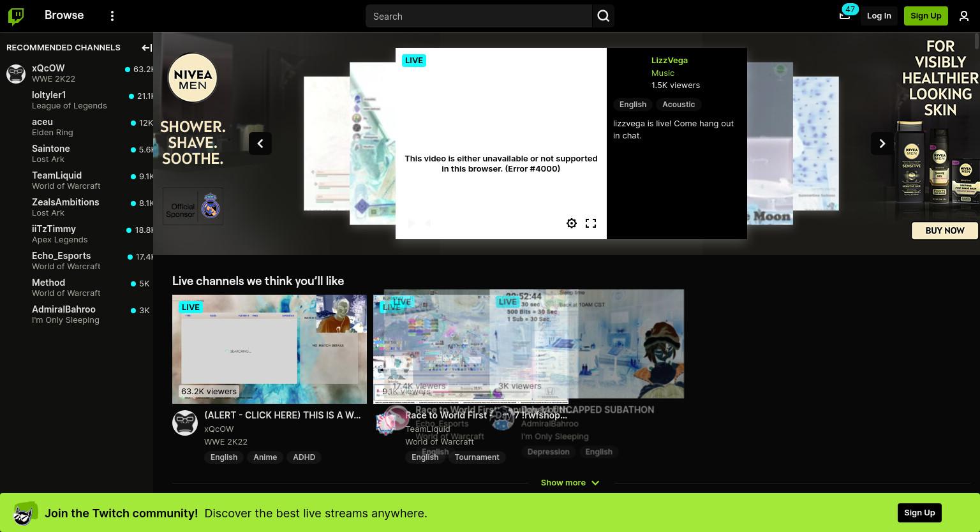The height and width of the screenshot is (532, 980).
Task: Open WWE 2K22 category under xQcOW card
Action: (x=226, y=441)
